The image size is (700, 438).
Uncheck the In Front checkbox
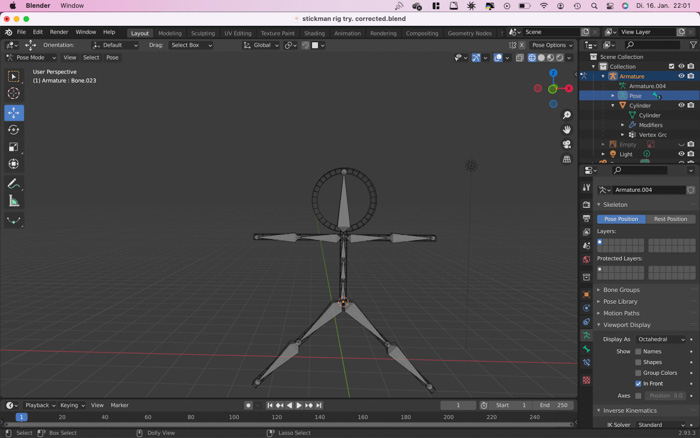click(638, 383)
